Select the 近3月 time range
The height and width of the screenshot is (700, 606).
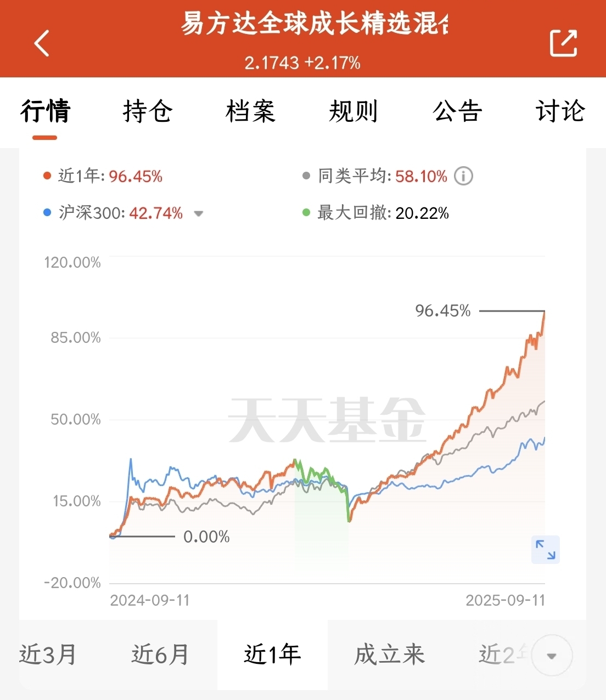pyautogui.click(x=48, y=654)
